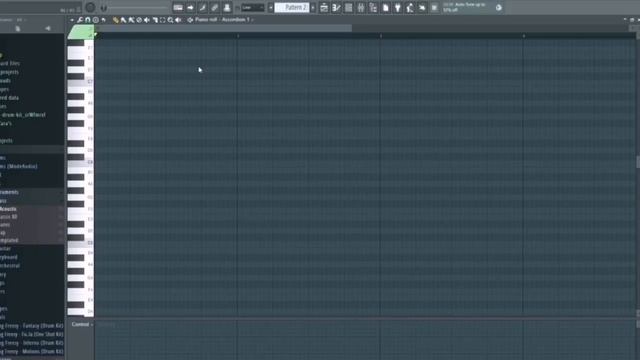Image resolution: width=640 pixels, height=360 pixels.
Task: Open the piano roll stamp chord menu
Action: pyautogui.click(x=95, y=20)
